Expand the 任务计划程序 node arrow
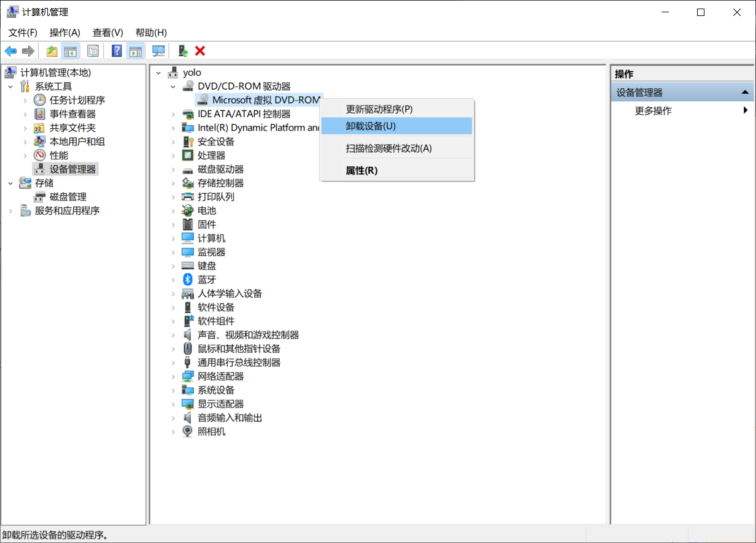This screenshot has height=543, width=756. pyautogui.click(x=25, y=100)
